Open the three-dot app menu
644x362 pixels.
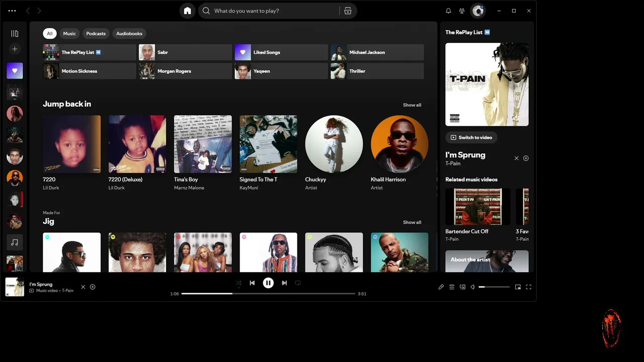(12, 11)
